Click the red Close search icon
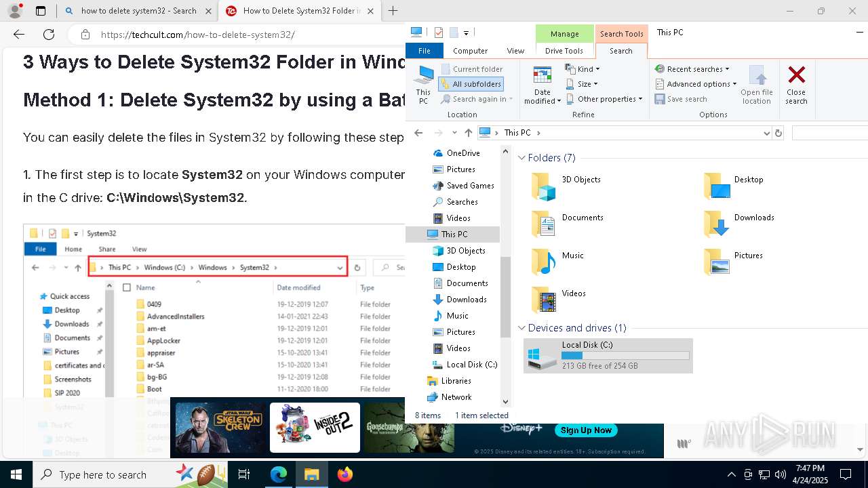This screenshot has width=868, height=488. [796, 75]
